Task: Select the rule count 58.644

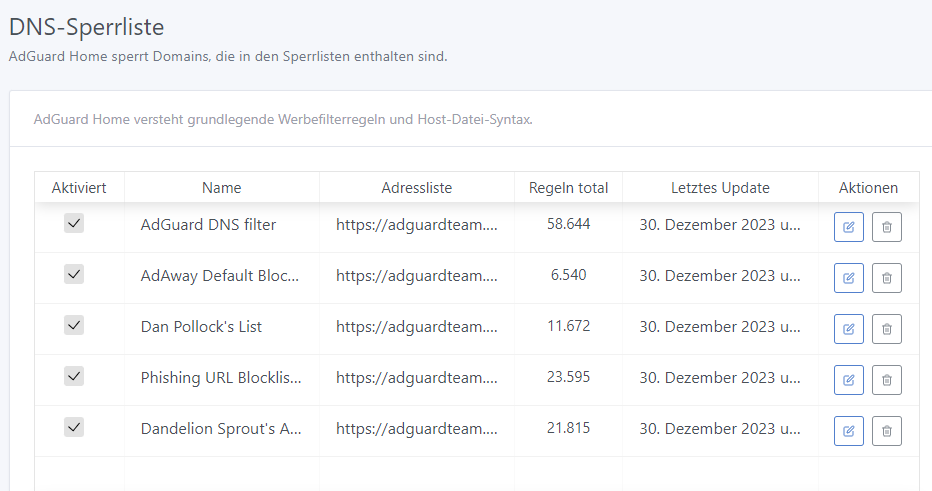Action: pos(569,224)
